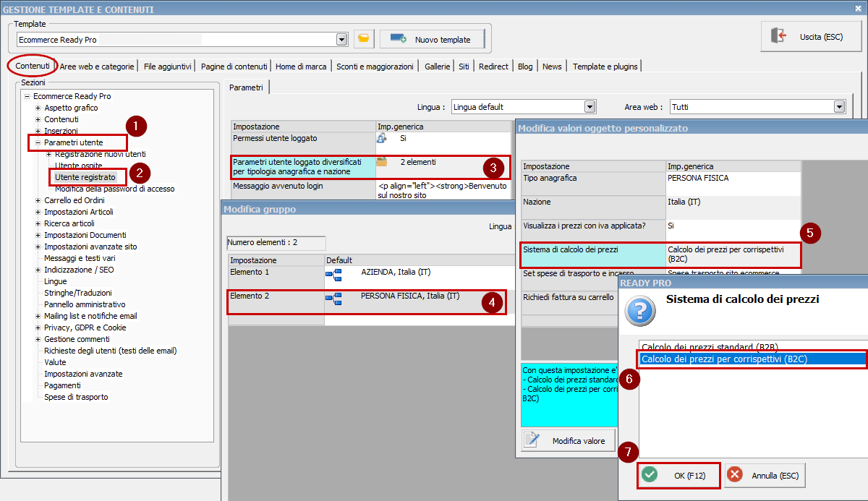Screen dimensions: 868x501
Task: Click the yellow icon button beside Template dropdown
Action: [364, 39]
